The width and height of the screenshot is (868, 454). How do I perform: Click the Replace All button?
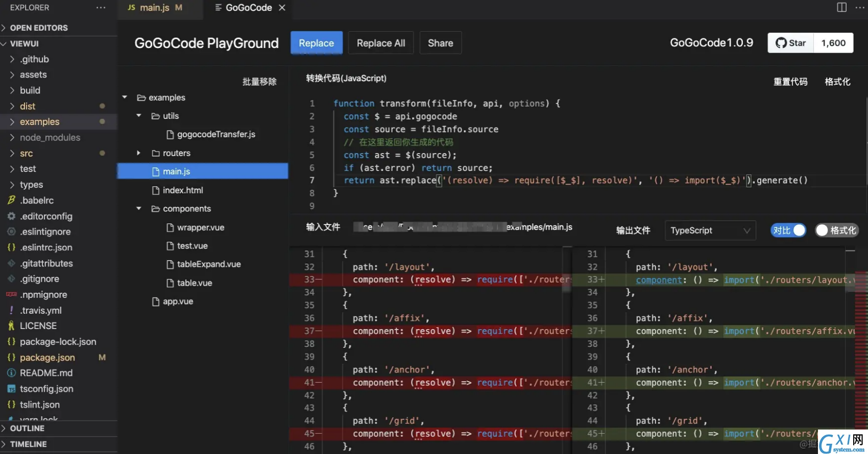pyautogui.click(x=381, y=43)
